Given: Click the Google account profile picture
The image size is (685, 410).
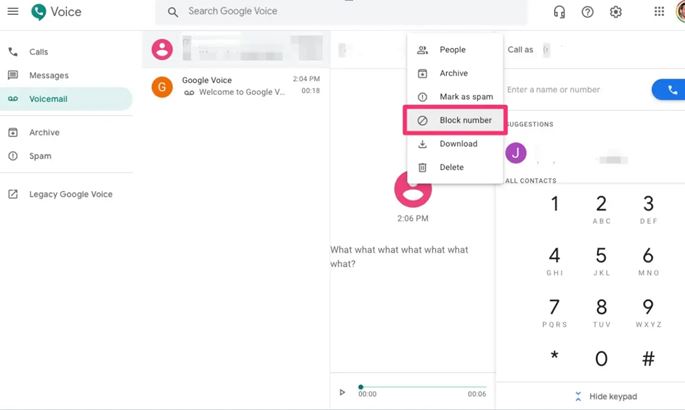Looking at the screenshot, I should 681,12.
